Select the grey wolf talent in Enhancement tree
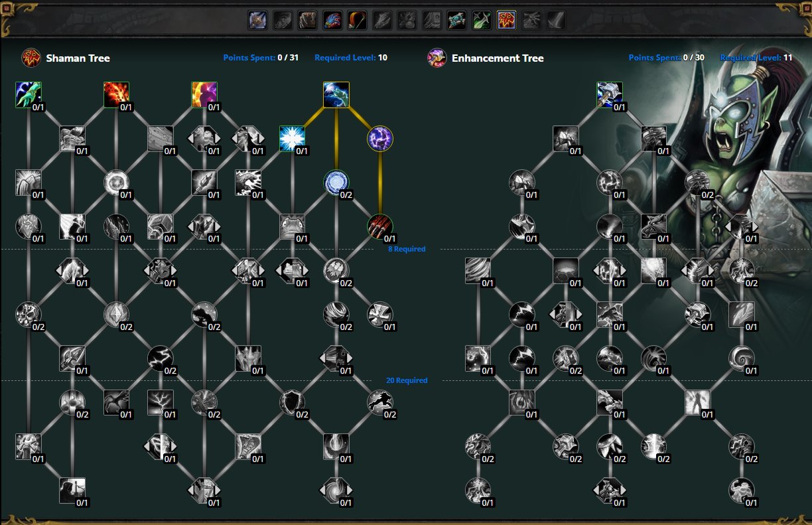This screenshot has width=812, height=525. [653, 226]
